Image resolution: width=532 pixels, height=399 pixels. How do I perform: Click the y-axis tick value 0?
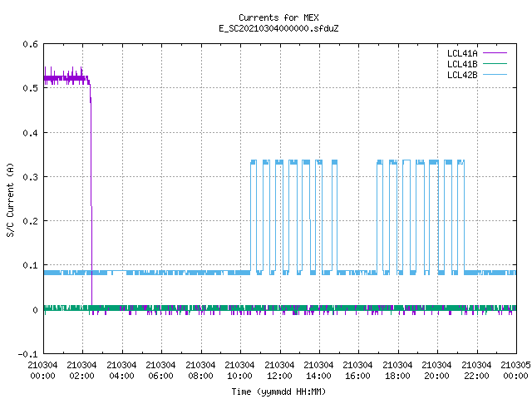[35, 310]
